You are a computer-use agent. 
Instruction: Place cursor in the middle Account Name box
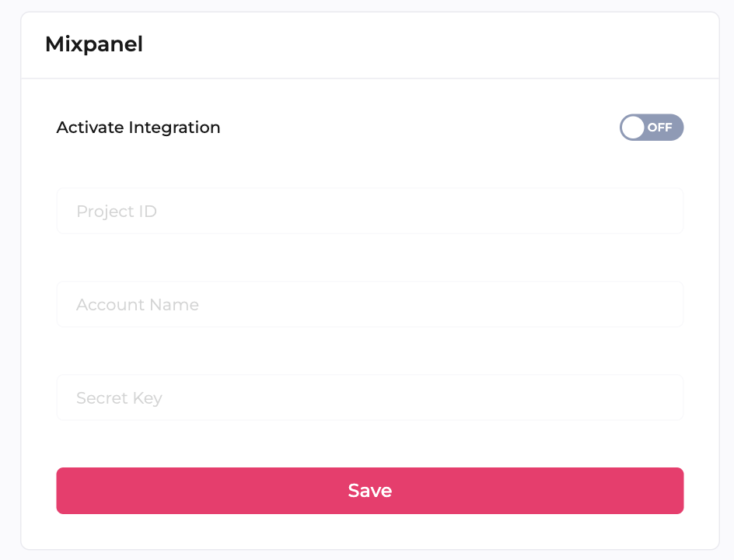pyautogui.click(x=369, y=304)
